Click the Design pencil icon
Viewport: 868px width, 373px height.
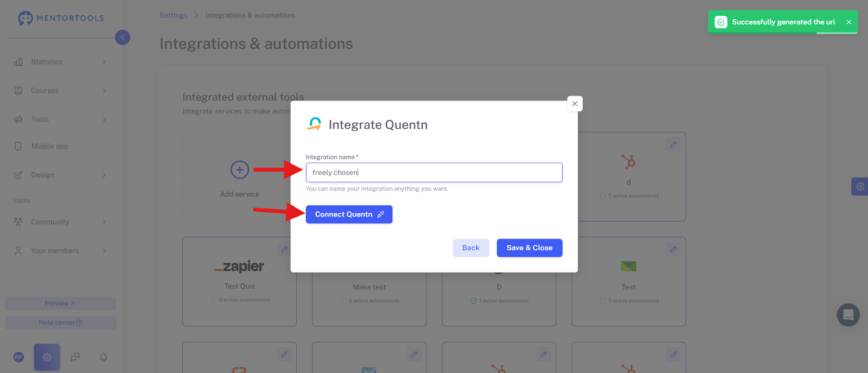click(x=18, y=175)
